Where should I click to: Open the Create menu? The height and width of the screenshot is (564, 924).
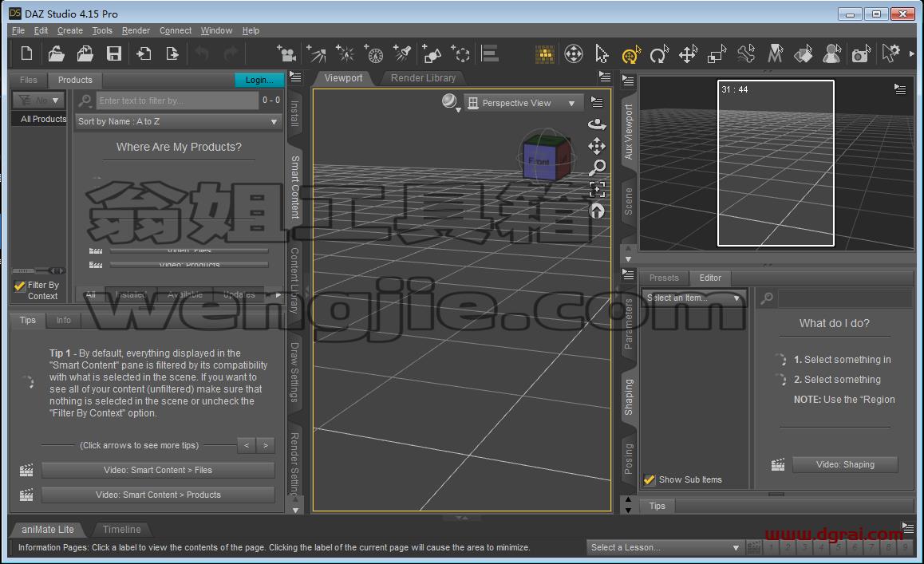coord(70,30)
